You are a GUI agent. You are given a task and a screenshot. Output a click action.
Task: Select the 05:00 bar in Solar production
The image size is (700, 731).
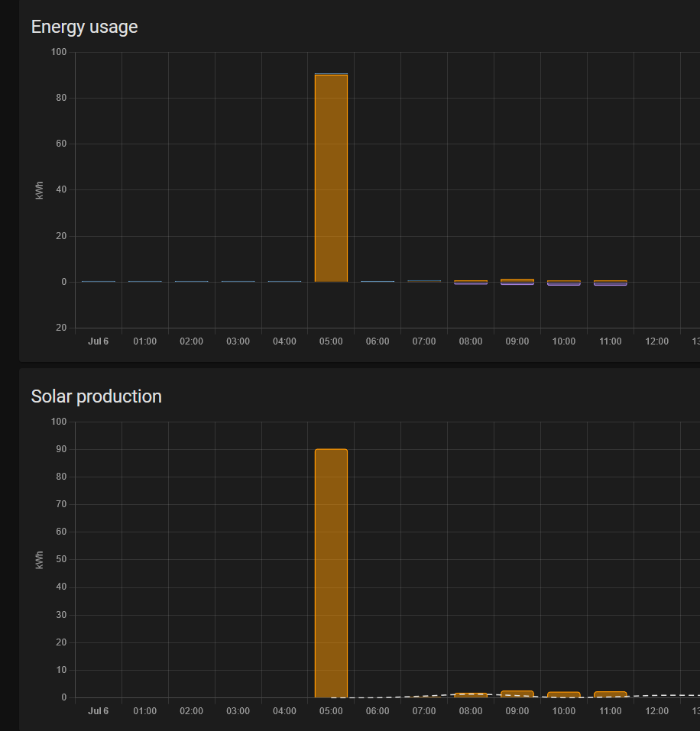point(330,573)
